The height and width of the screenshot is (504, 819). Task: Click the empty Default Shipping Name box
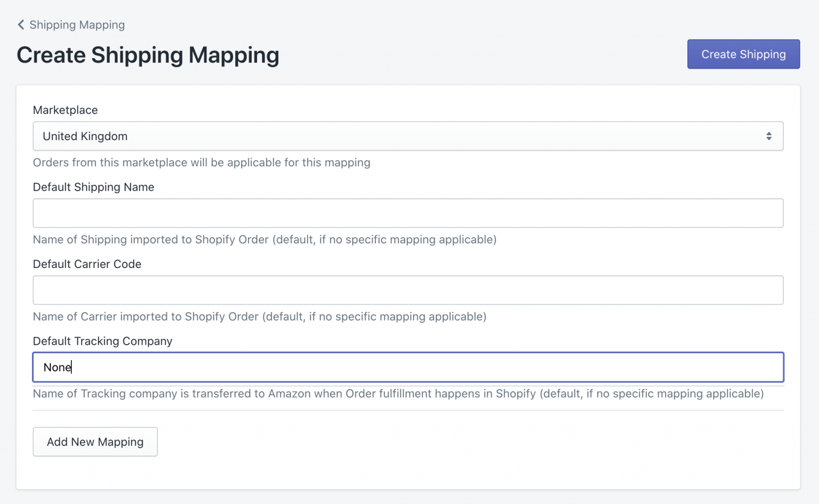click(408, 213)
